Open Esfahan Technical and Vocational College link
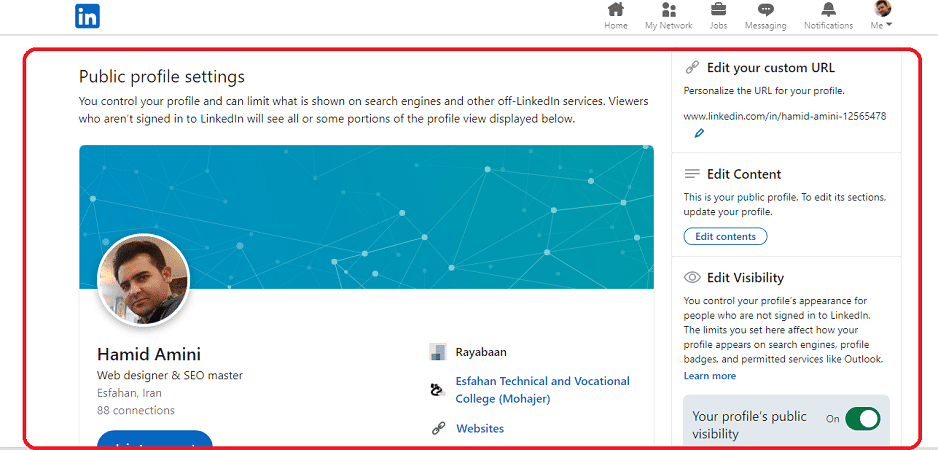 coord(543,390)
